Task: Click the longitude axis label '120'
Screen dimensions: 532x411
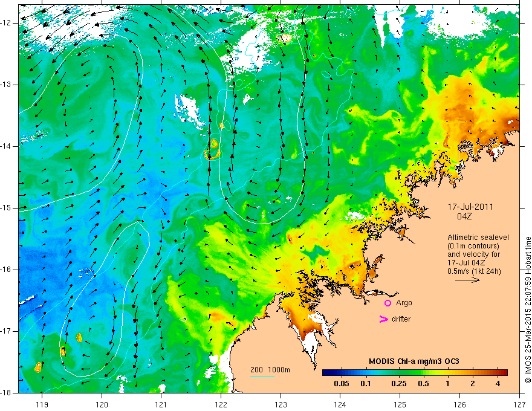Action: point(102,404)
